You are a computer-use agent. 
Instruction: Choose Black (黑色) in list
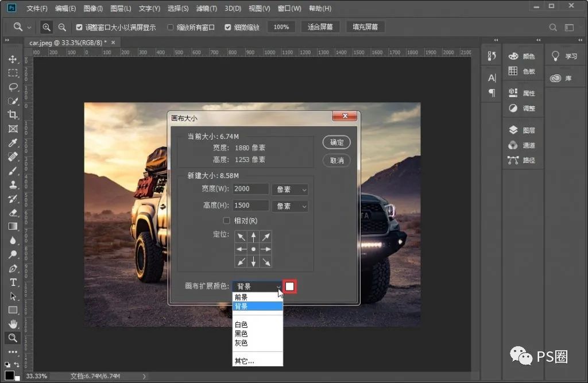258,334
